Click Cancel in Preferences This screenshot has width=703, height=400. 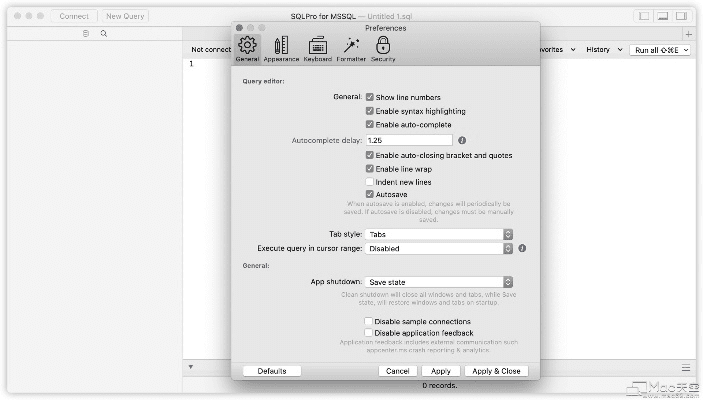pos(398,371)
